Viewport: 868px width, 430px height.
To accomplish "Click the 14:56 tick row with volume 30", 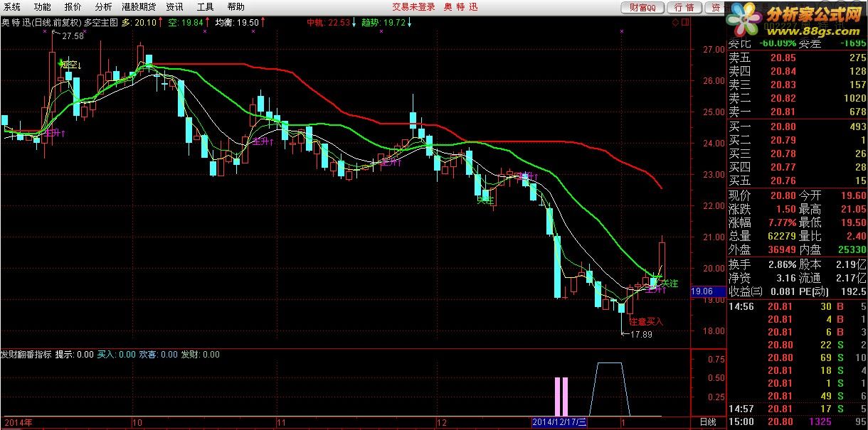I will [797, 306].
